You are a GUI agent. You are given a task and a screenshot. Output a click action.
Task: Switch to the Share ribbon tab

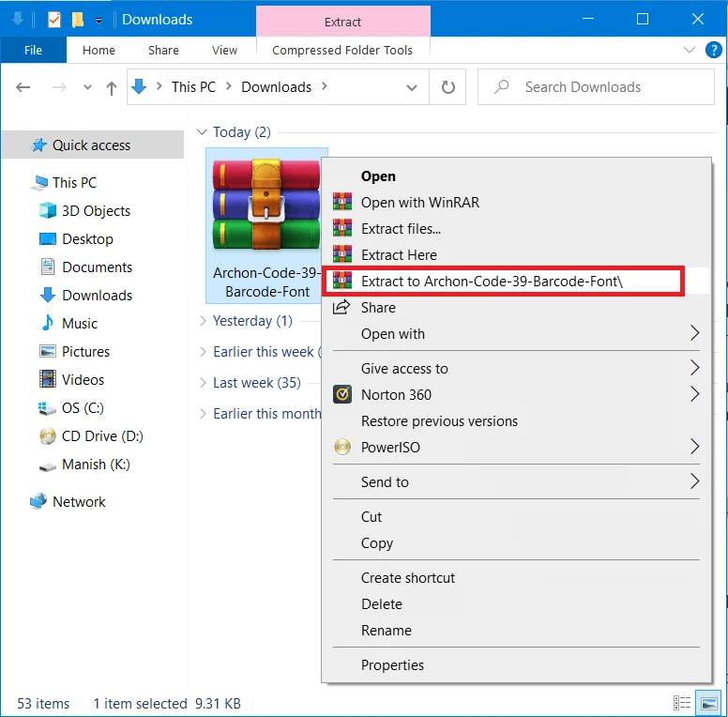pyautogui.click(x=163, y=50)
